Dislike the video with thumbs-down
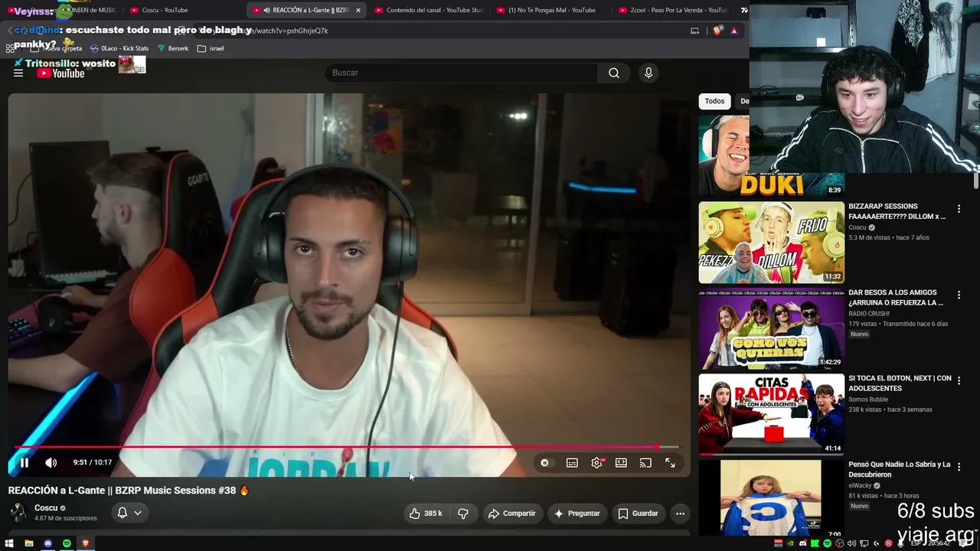Viewport: 980px width, 551px height. [x=463, y=514]
